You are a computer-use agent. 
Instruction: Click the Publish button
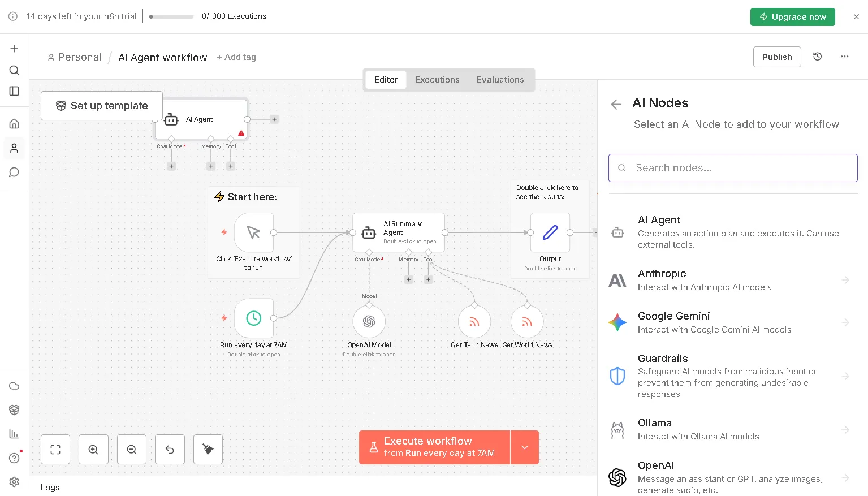click(x=777, y=57)
